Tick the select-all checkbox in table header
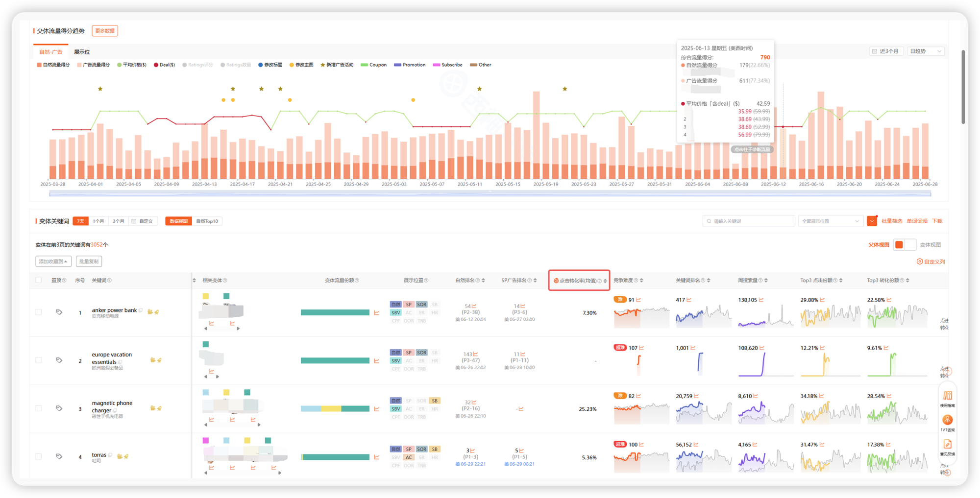The image size is (980, 498). 39,280
